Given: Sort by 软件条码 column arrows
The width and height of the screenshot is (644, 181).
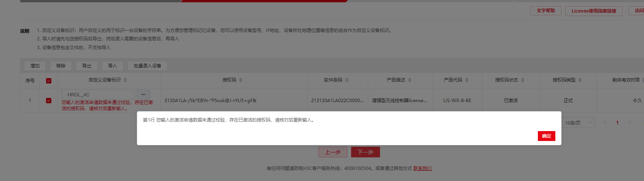Looking at the screenshot, I should pyautogui.click(x=347, y=80).
